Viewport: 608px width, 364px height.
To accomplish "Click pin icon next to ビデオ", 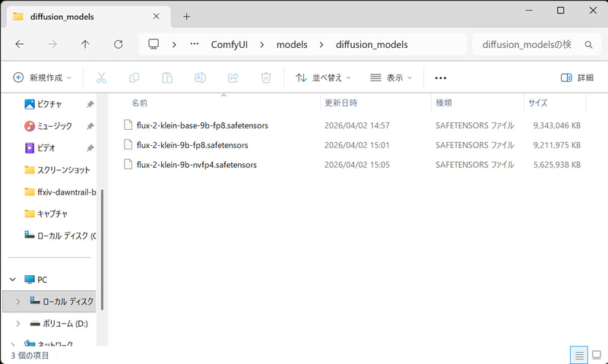I will (90, 148).
